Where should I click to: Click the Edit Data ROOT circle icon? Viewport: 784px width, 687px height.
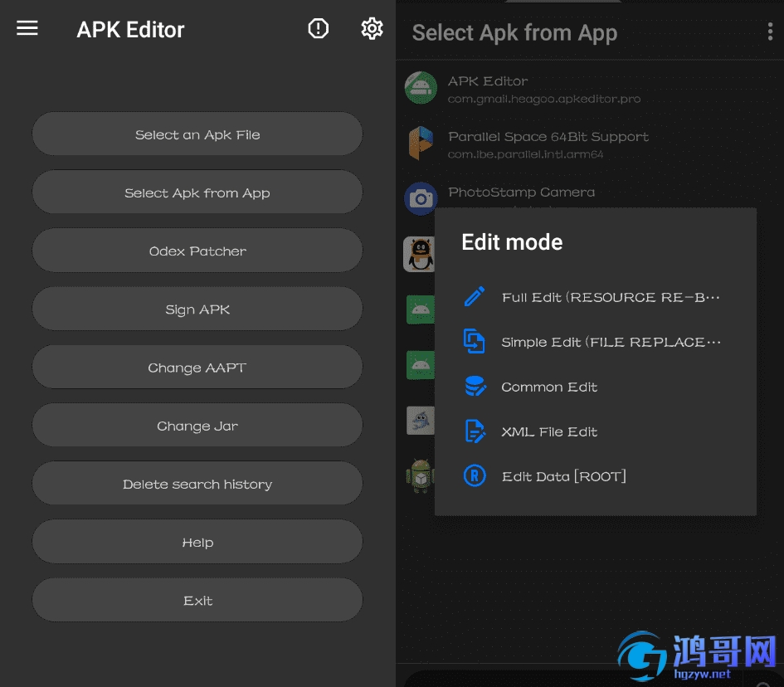point(474,475)
